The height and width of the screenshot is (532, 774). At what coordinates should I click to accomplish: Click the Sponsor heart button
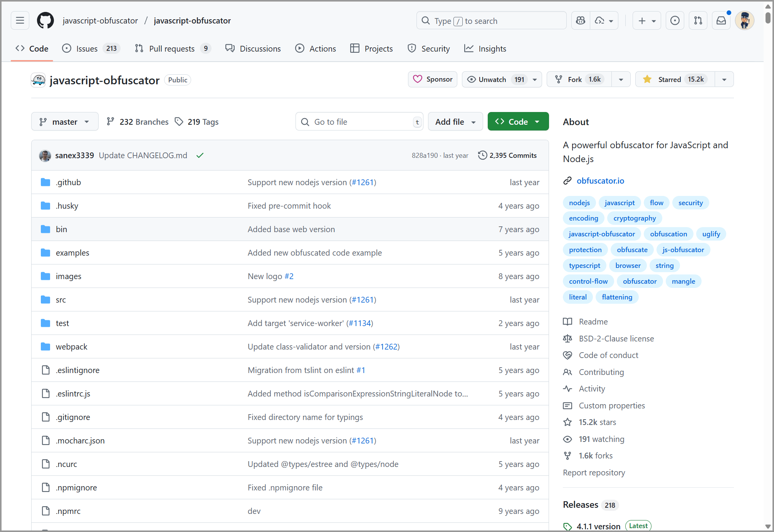pyautogui.click(x=433, y=79)
